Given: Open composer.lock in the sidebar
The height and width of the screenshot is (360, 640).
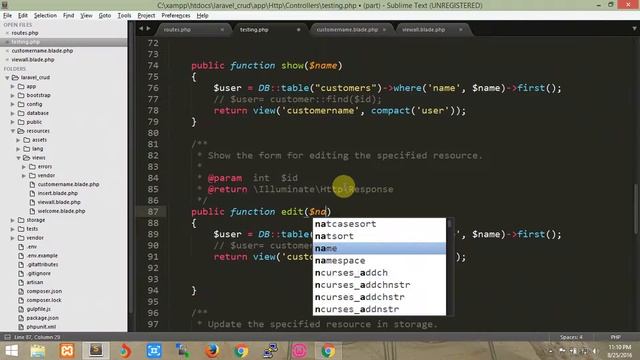Looking at the screenshot, I should pos(44,300).
